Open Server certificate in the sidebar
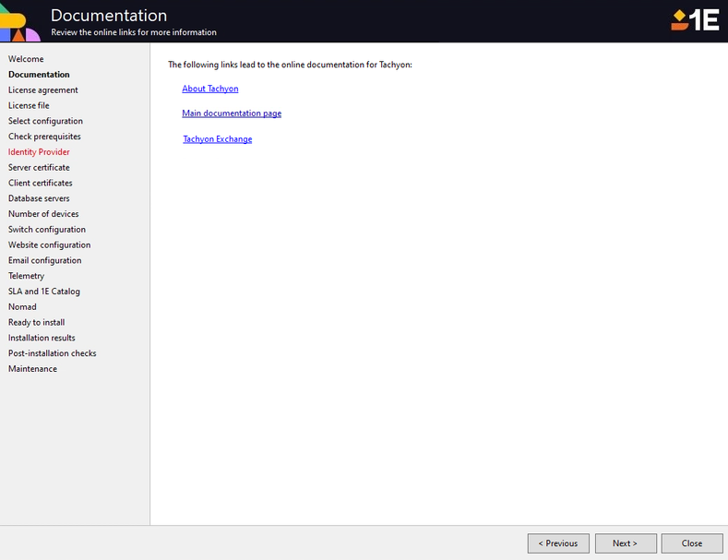Viewport: 728px width, 560px height. [x=39, y=168]
